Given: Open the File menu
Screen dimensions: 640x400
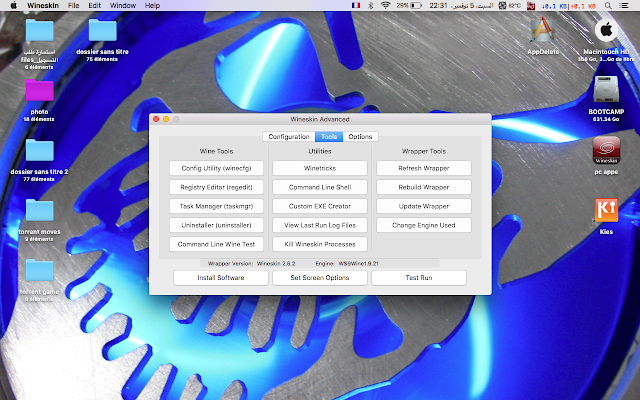Looking at the screenshot, I should (73, 5).
